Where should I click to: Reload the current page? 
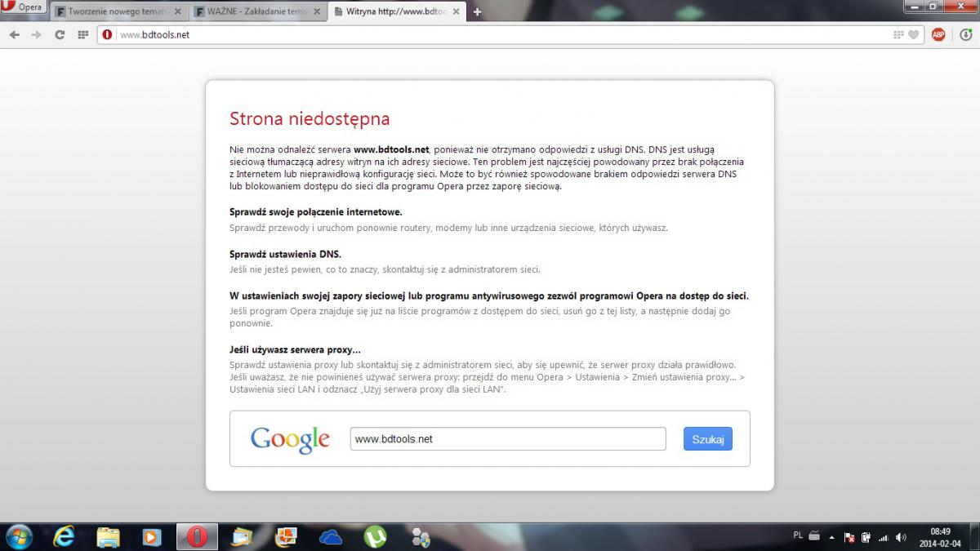60,35
